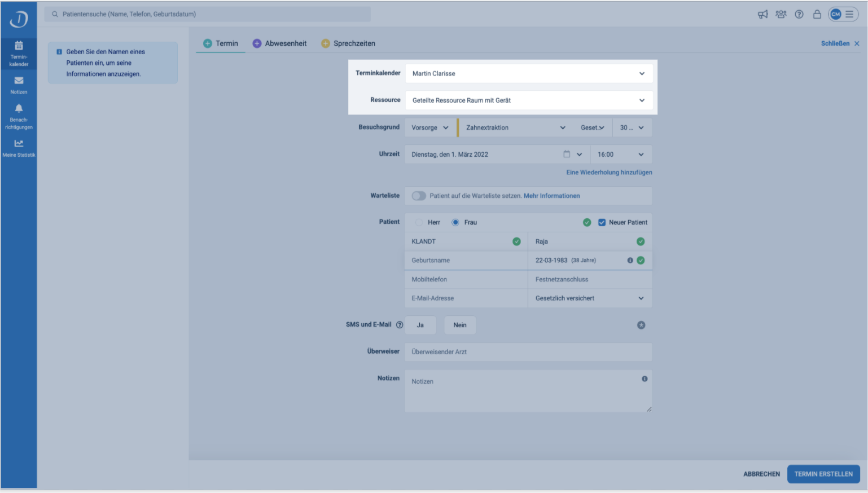Open the CM user account menu

coord(843,15)
